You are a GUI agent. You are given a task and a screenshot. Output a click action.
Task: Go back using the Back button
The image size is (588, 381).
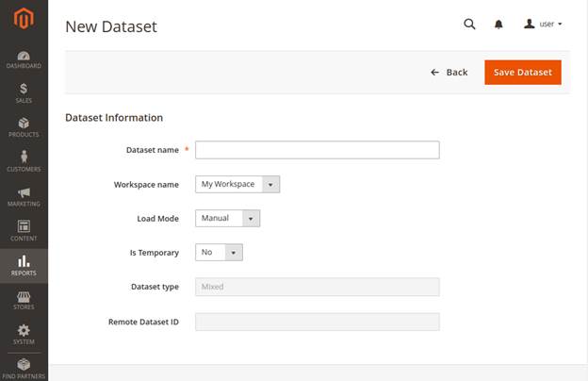[x=449, y=73]
